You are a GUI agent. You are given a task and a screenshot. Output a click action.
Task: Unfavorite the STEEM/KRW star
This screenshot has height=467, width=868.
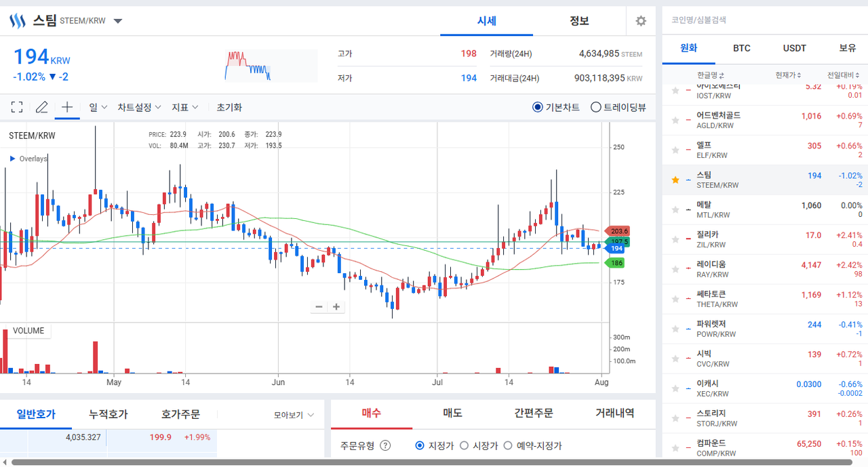pos(675,180)
